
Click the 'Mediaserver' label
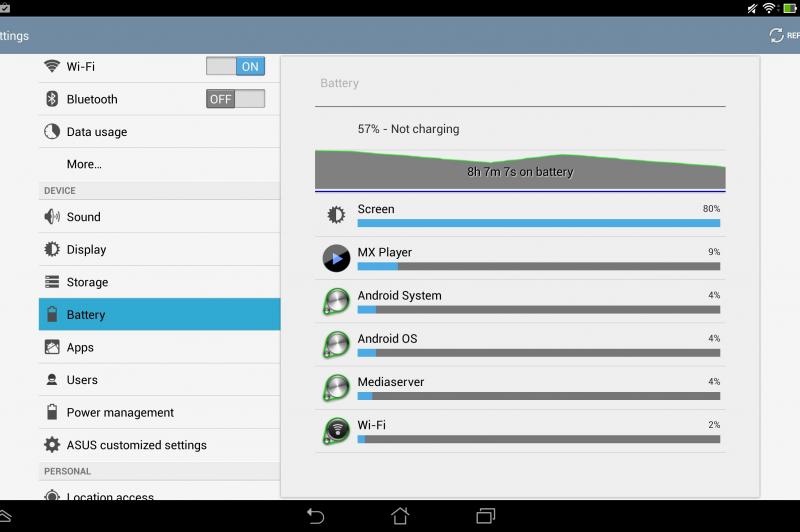tap(391, 382)
